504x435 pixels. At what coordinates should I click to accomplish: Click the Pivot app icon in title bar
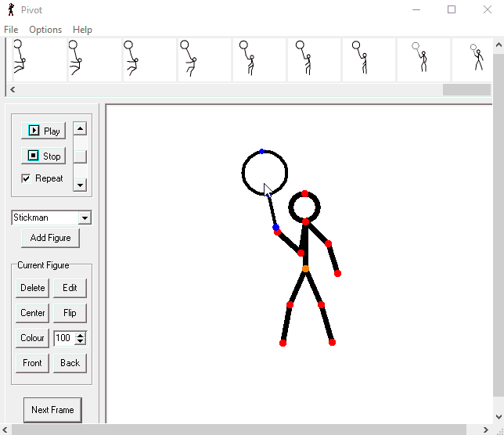[x=11, y=9]
